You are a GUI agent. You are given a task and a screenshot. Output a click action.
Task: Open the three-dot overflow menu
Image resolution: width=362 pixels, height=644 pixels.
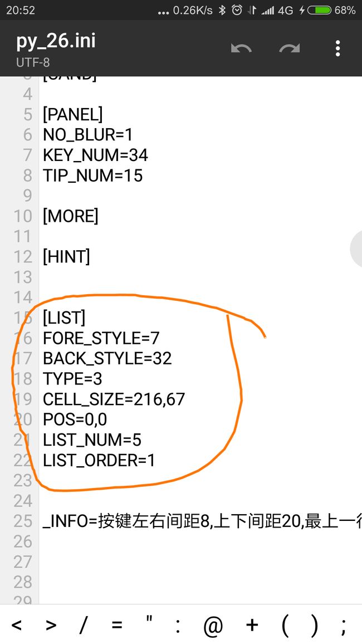pos(338,48)
